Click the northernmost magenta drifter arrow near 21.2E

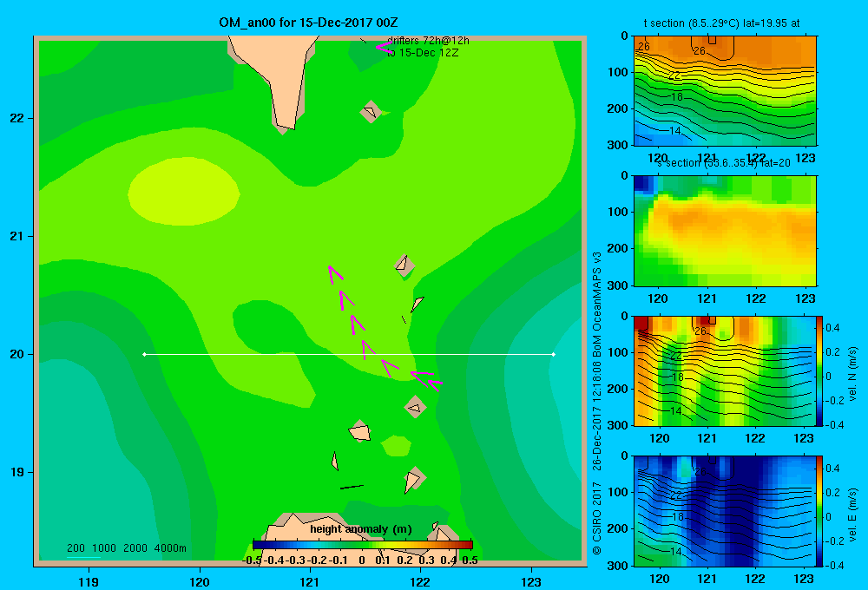[334, 274]
